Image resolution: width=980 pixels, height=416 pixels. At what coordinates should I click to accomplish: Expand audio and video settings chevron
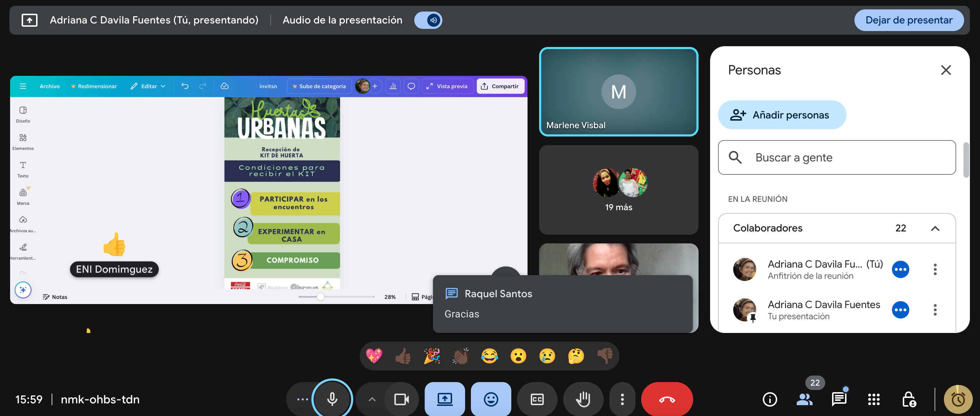pyautogui.click(x=372, y=399)
